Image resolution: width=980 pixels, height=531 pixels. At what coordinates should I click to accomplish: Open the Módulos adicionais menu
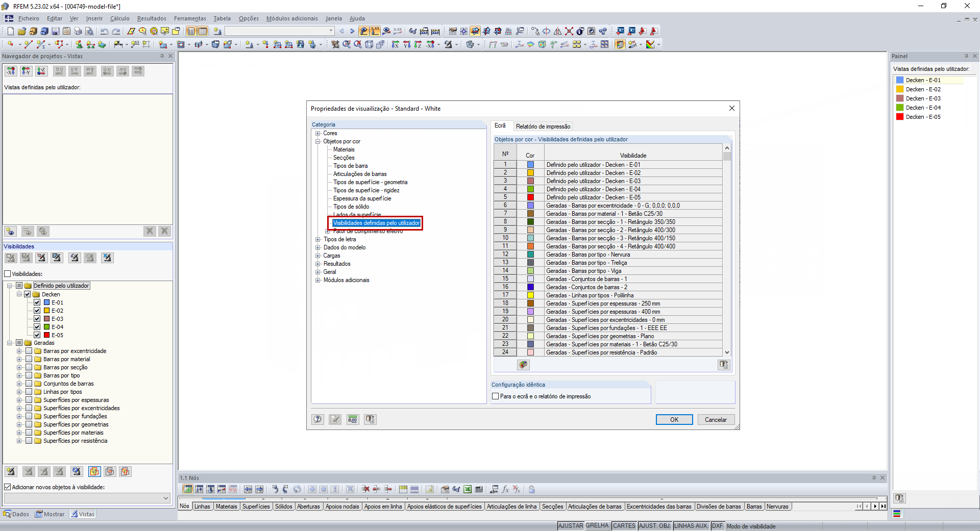click(x=292, y=18)
